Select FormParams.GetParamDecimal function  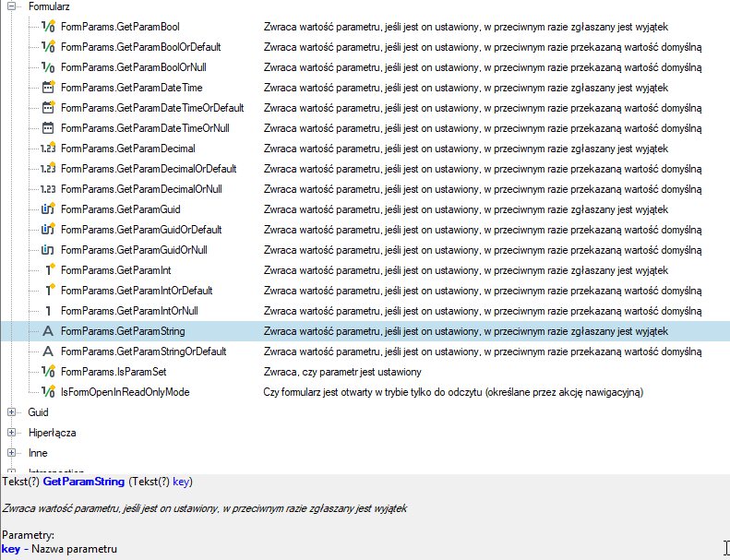click(128, 149)
